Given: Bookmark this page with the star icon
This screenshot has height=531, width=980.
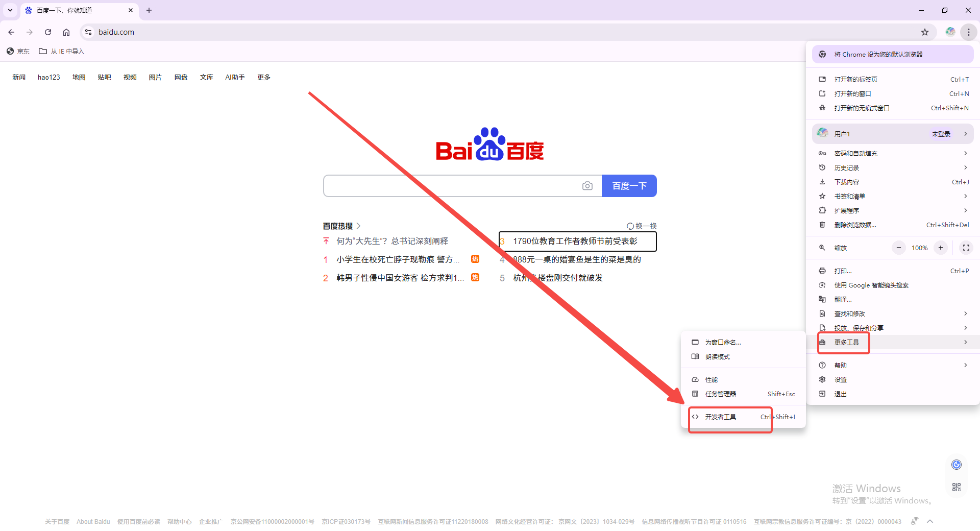Looking at the screenshot, I should tap(925, 32).
